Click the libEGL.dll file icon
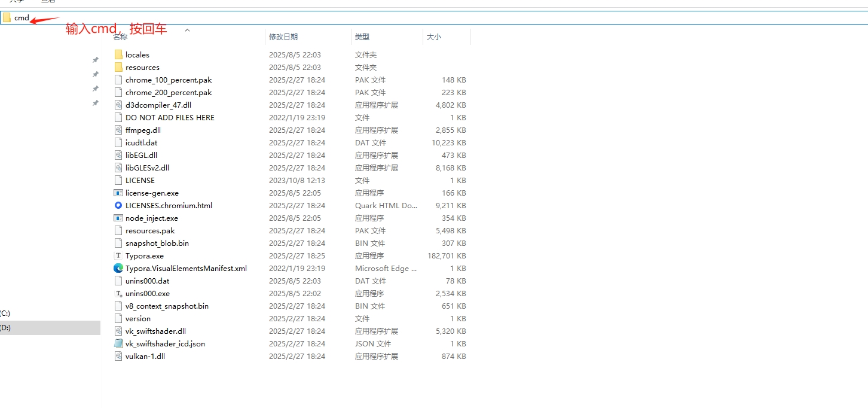The width and height of the screenshot is (868, 408). pyautogui.click(x=118, y=156)
